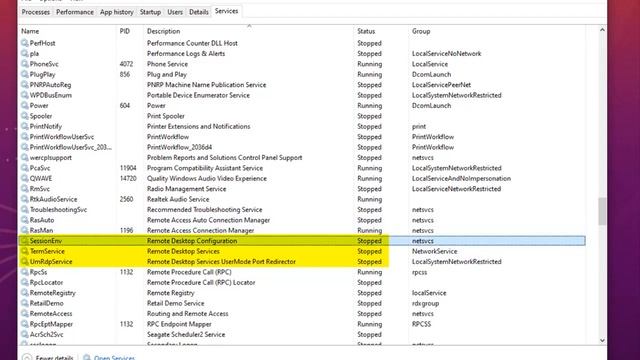
Task: Click the PcaSvc service icon
Action: 24,168
